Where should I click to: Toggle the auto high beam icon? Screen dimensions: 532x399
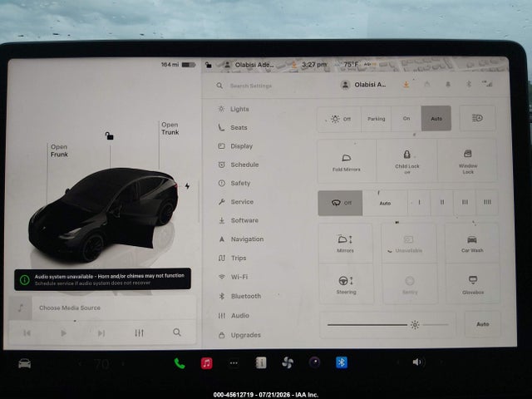[477, 118]
